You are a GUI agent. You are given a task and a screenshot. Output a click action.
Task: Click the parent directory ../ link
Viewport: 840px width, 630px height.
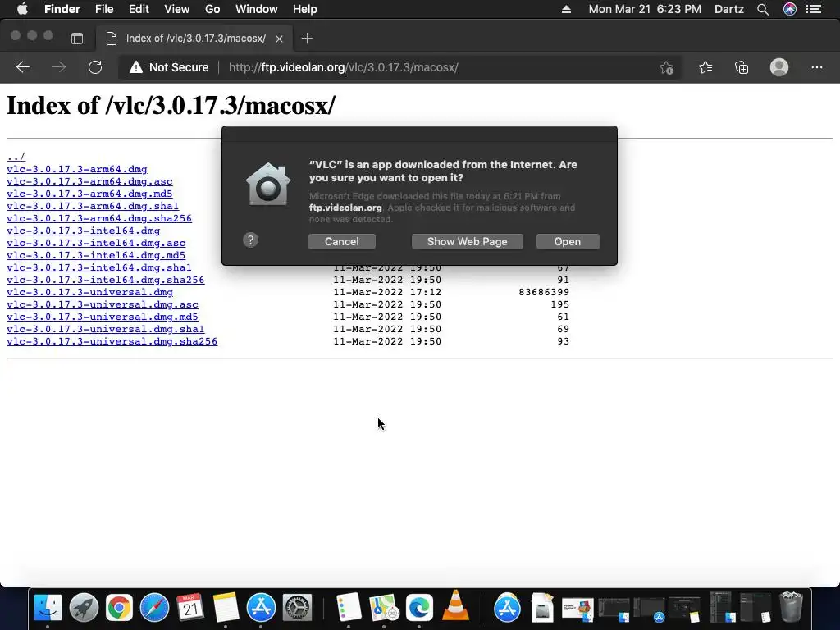pos(16,157)
